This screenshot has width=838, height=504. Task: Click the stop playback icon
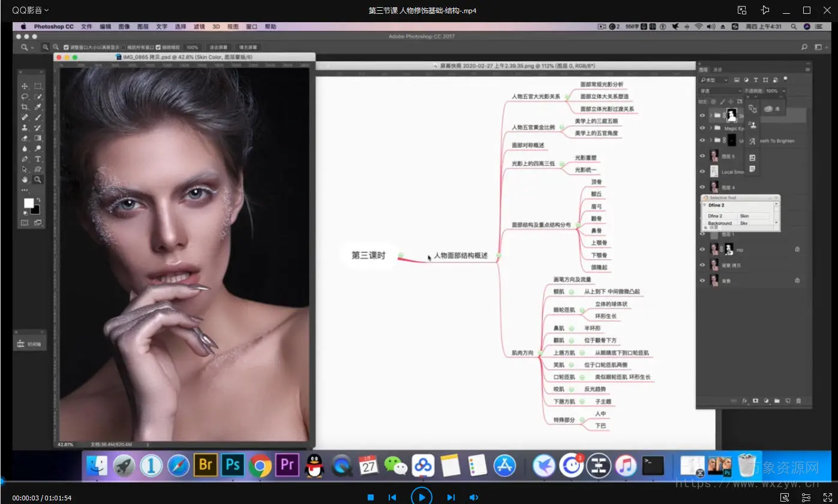click(x=371, y=497)
